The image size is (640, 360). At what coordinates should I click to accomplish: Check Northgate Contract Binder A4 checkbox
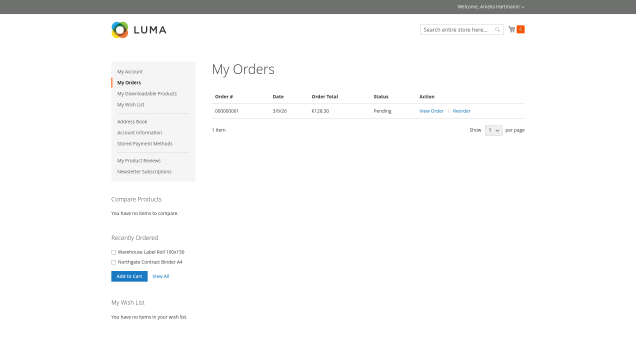click(113, 262)
